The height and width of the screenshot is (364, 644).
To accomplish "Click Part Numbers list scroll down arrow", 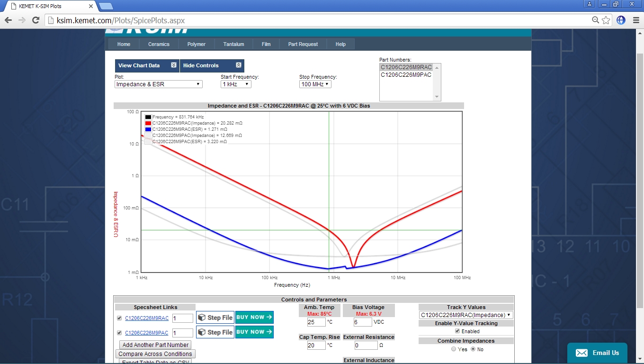I will (437, 97).
